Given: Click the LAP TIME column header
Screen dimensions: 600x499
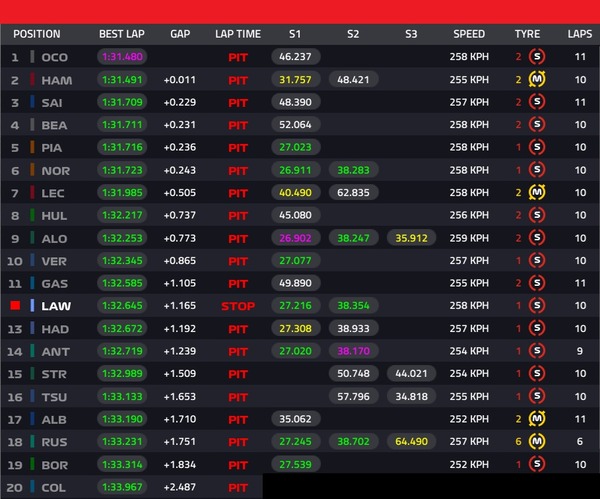Looking at the screenshot, I should coord(238,34).
